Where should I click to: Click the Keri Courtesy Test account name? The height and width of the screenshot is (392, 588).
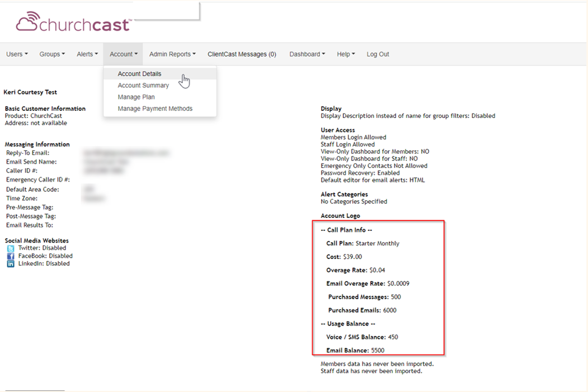[x=30, y=92]
